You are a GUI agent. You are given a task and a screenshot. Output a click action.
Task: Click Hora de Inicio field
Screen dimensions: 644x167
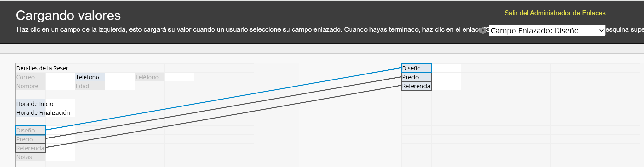coord(45,104)
